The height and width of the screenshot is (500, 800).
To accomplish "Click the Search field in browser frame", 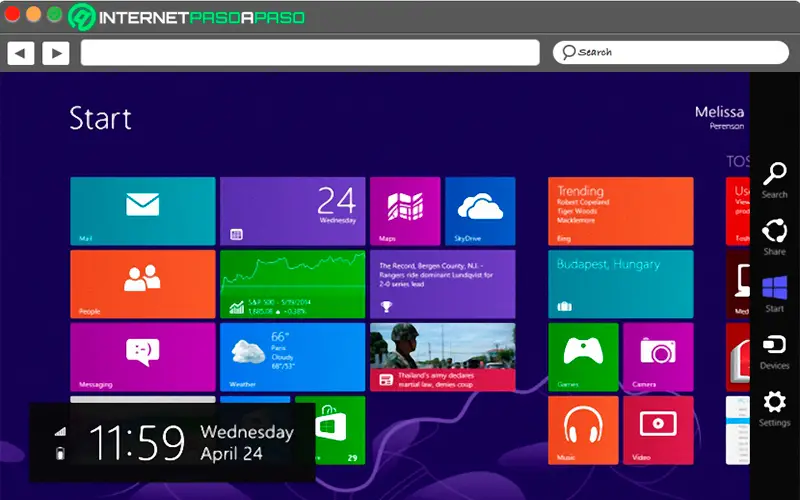I will click(671, 52).
